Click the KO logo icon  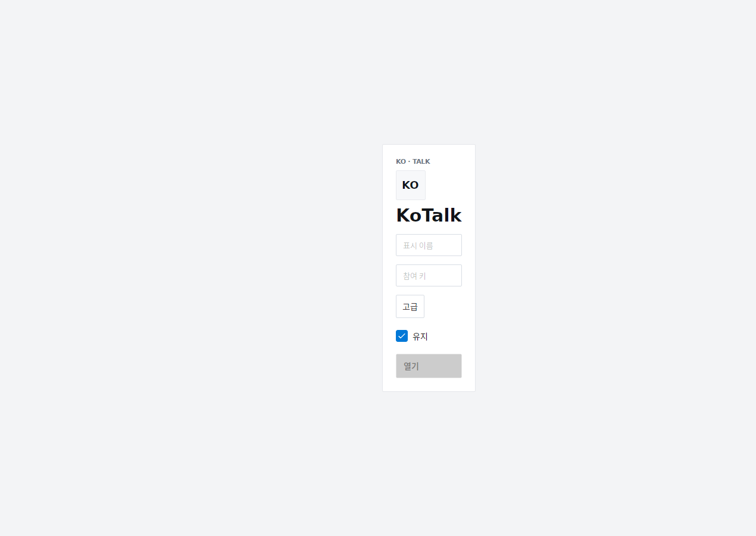(x=411, y=185)
